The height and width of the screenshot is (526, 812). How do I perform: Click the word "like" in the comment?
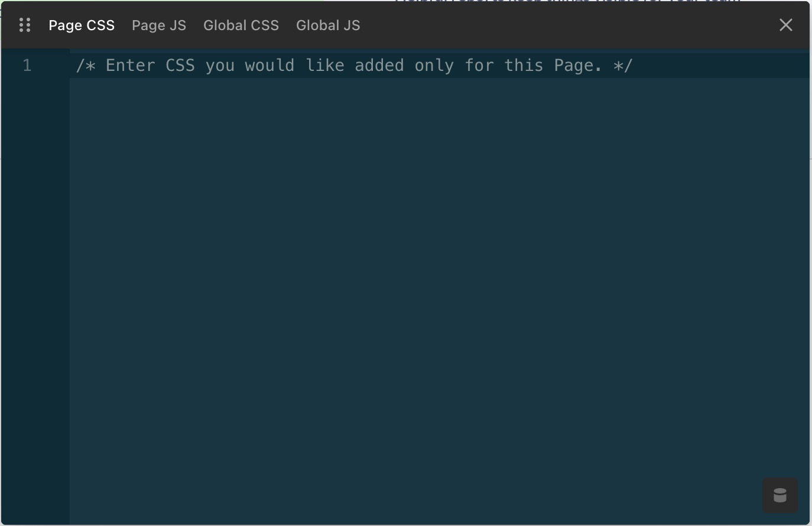pyautogui.click(x=324, y=66)
